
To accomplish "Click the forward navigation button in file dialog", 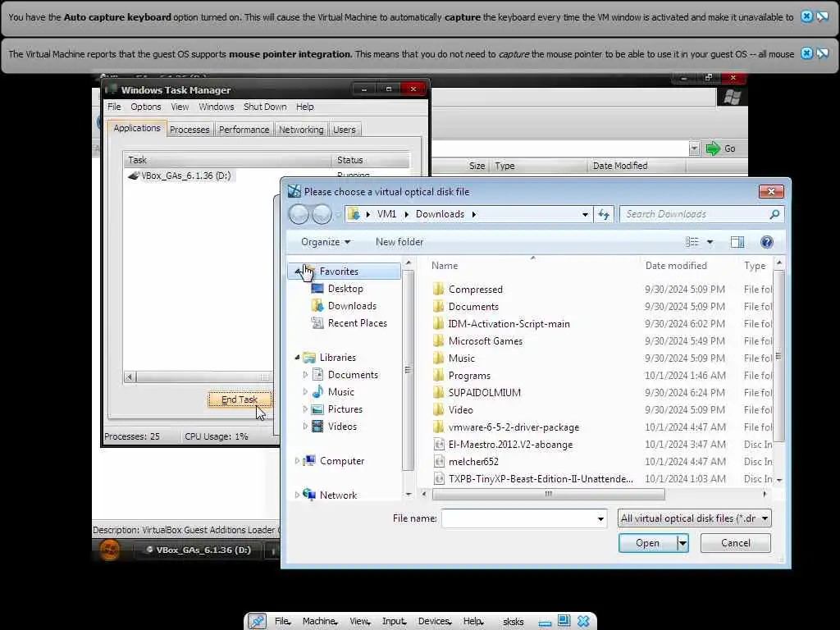I will click(322, 214).
